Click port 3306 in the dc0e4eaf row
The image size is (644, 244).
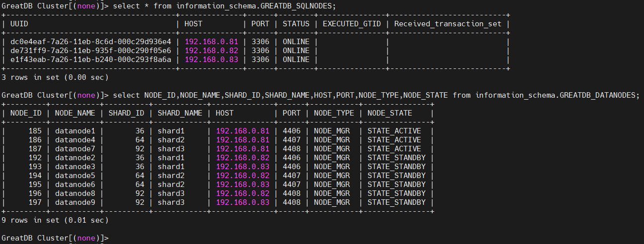(x=260, y=42)
